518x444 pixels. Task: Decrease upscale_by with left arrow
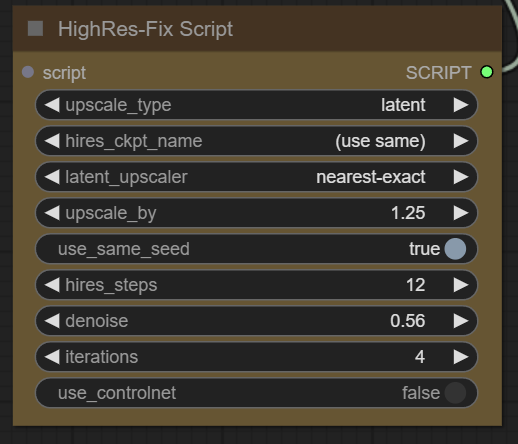(52, 213)
